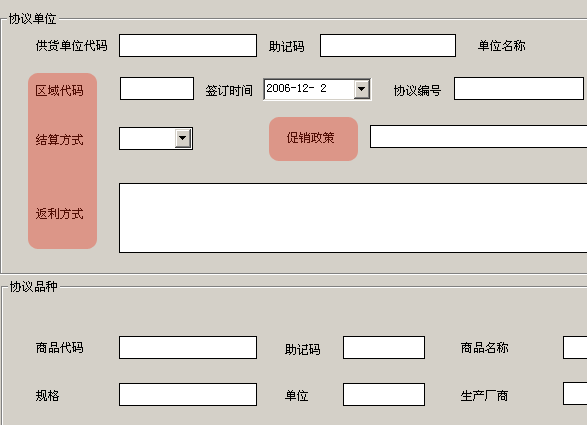Click the 商品代码 input field

pyautogui.click(x=188, y=347)
